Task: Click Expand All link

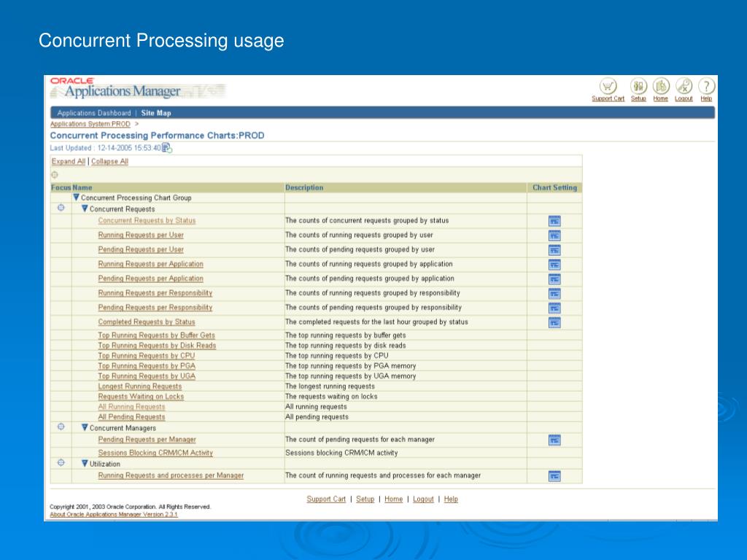Action: pyautogui.click(x=69, y=161)
